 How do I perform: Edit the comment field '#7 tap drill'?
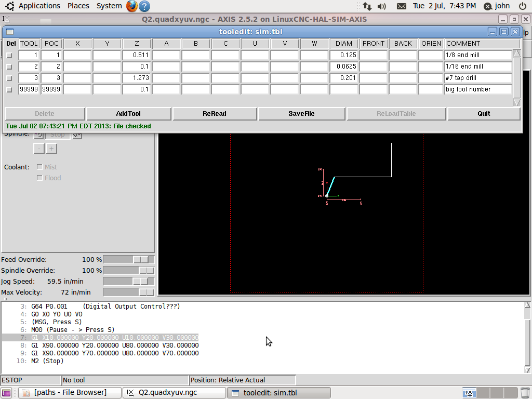point(478,78)
